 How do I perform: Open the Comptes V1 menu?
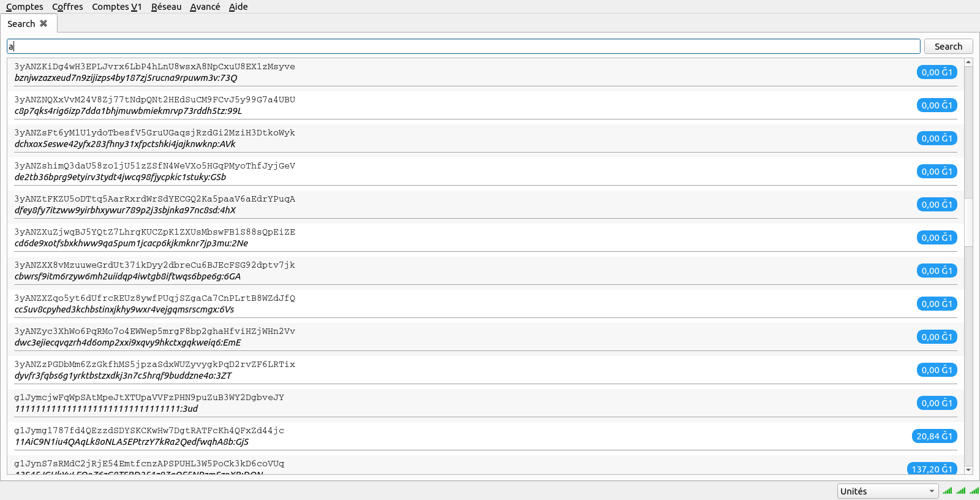(116, 7)
